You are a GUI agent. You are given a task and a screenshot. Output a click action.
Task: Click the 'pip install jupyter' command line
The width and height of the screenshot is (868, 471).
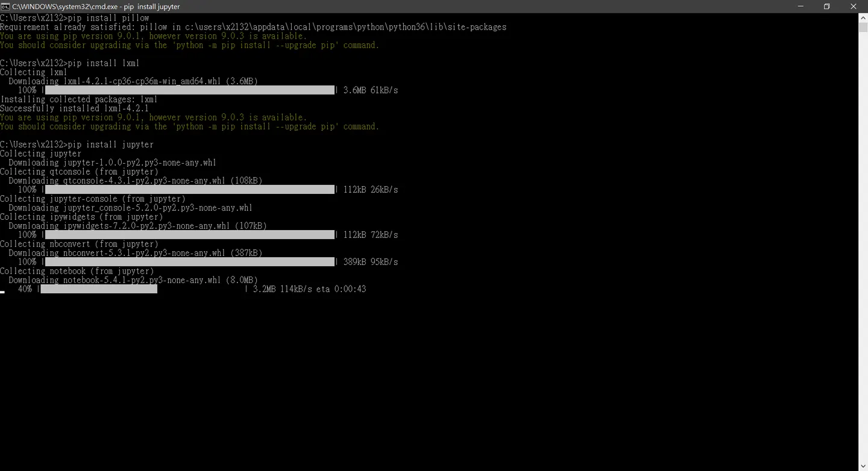(x=77, y=145)
